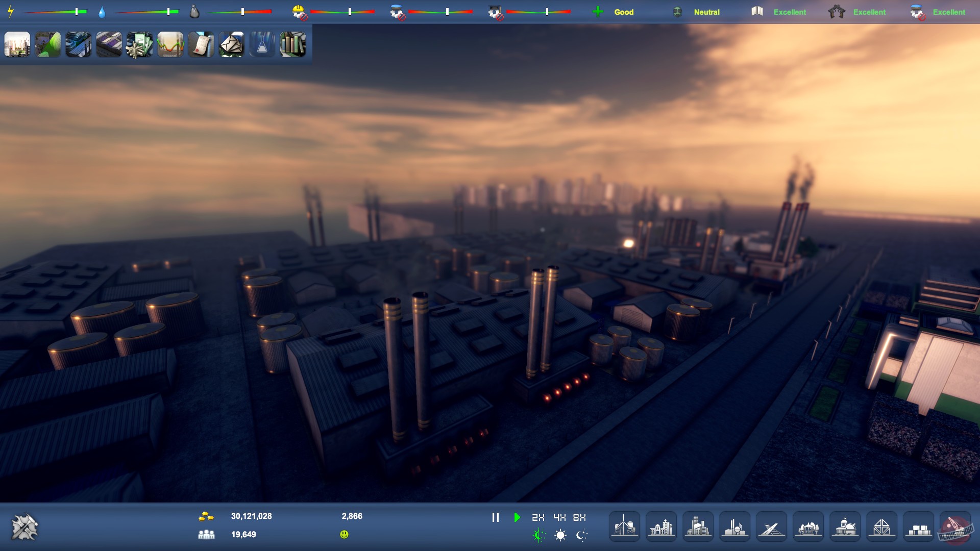This screenshot has width=980, height=551.
Task: Check the mail notifications panel
Action: (x=231, y=44)
